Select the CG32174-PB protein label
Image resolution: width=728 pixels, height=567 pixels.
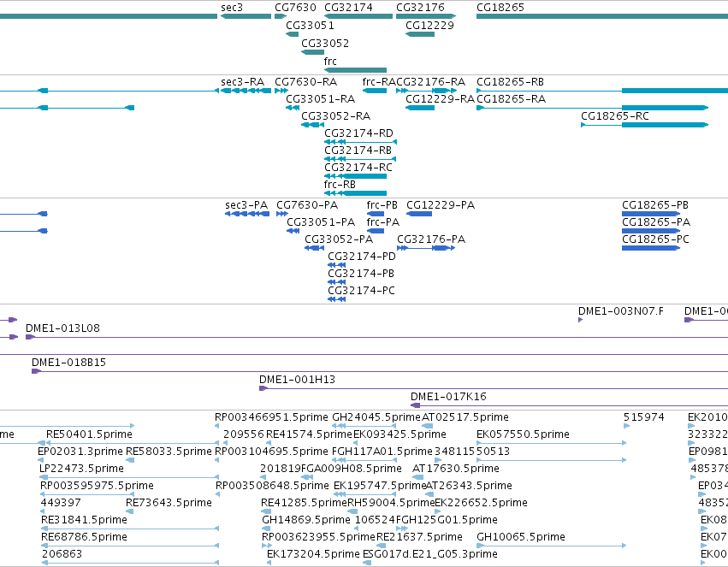coord(361,274)
